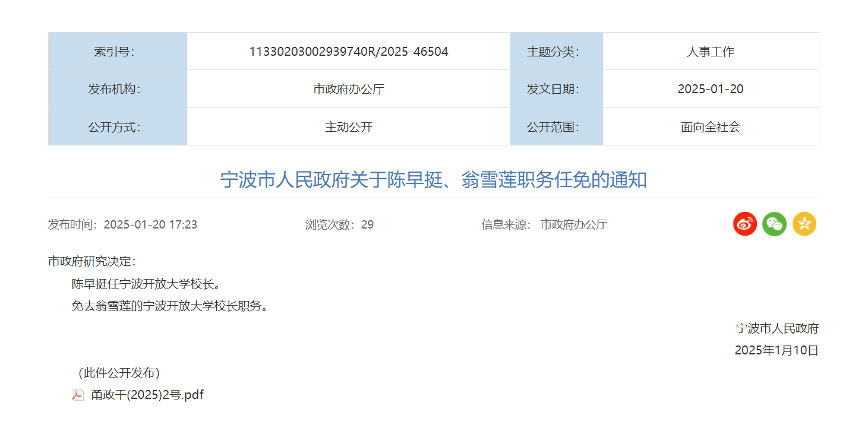868x428 pixels.
Task: Share the notice via Weibo icon
Action: (744, 224)
